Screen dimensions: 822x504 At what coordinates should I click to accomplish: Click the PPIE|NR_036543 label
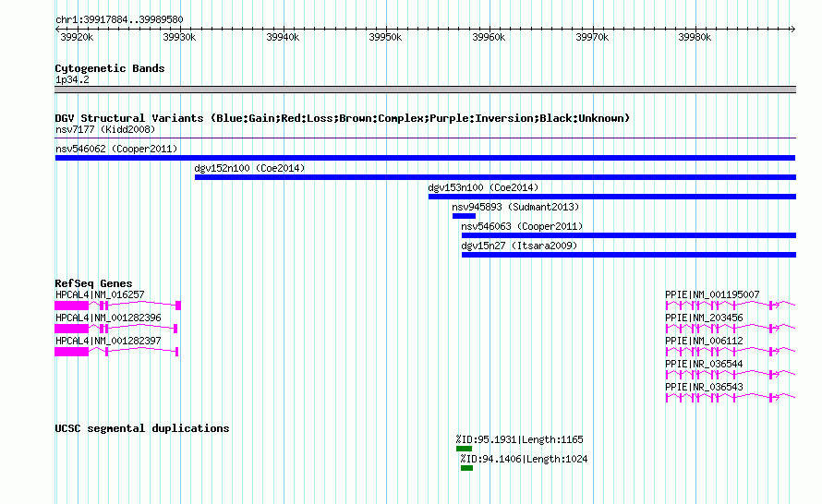tap(704, 387)
